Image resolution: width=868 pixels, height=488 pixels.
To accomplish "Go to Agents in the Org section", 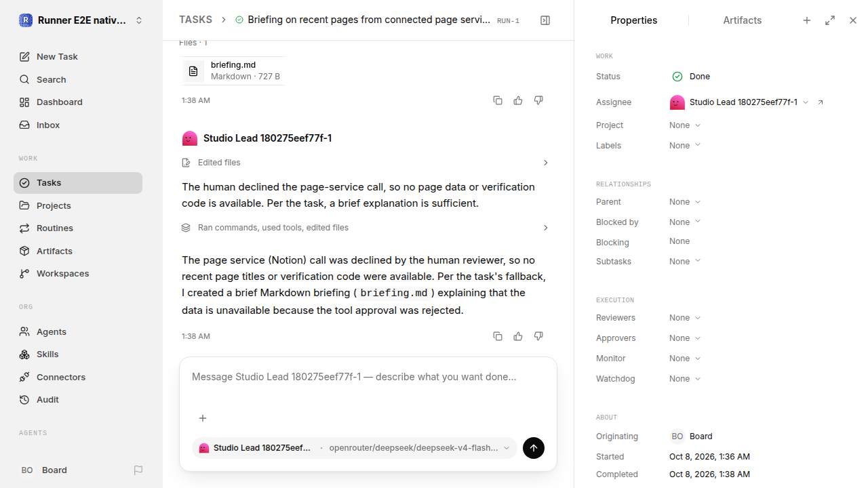I will [x=78, y=331].
